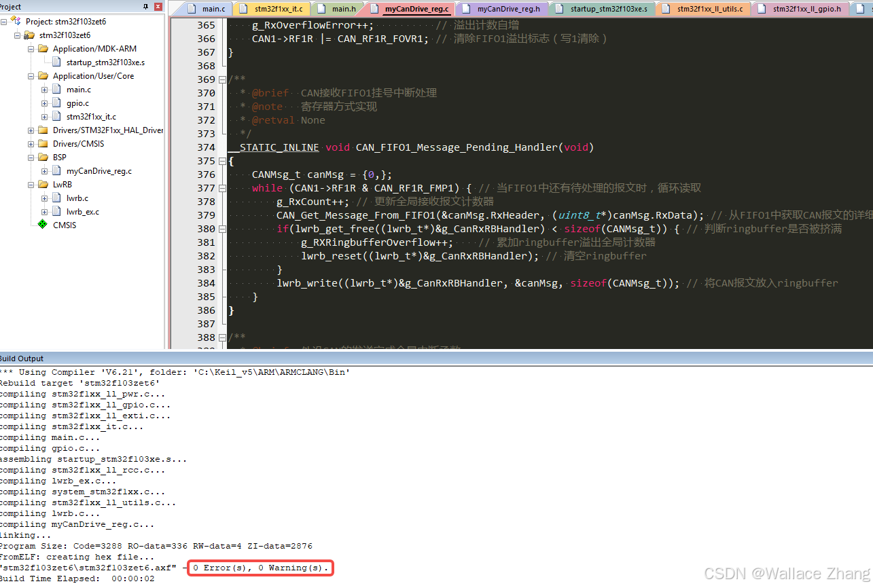Select the startup_stm32f103xe.s file icon in tree
Image resolution: width=873 pixels, height=588 pixels.
click(x=57, y=62)
